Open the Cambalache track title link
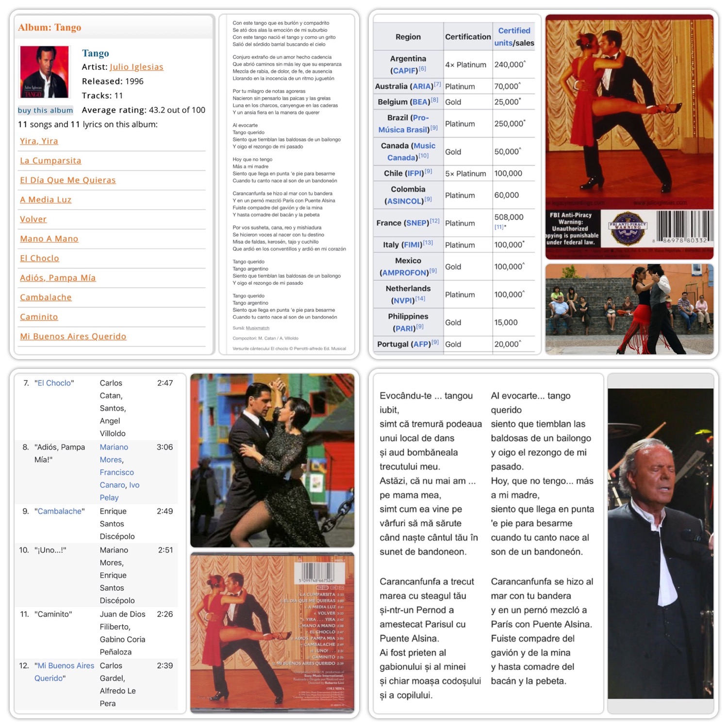The image size is (728, 728). pyautogui.click(x=60, y=511)
